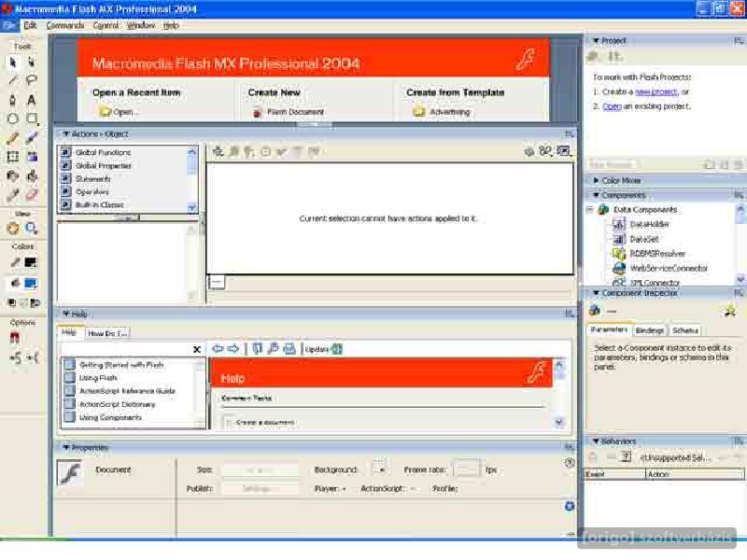Open ActionScript Dictionary help book
Viewport: 747px width, 560px height.
click(118, 404)
